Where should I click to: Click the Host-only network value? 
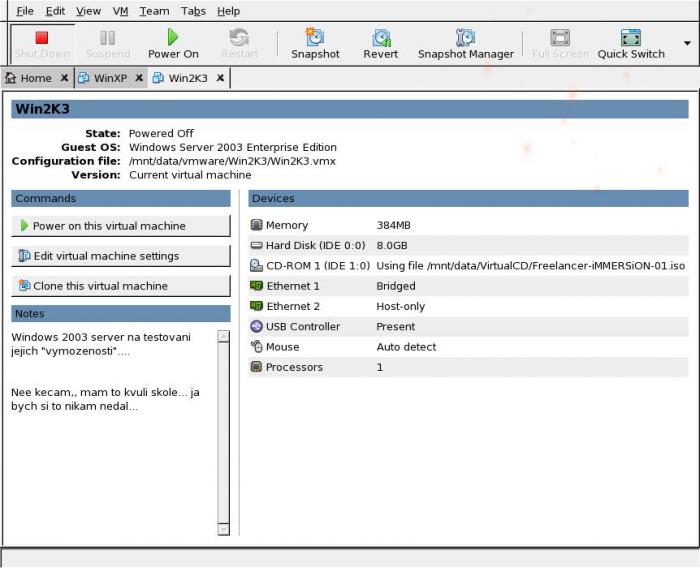click(x=400, y=306)
